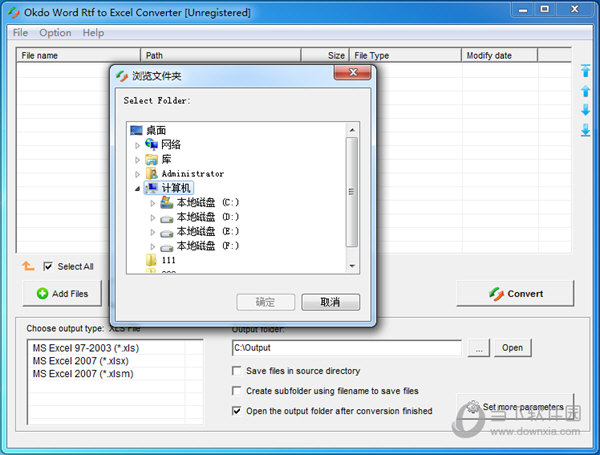This screenshot has width=600, height=455.
Task: Sort by Size column header
Action: [x=325, y=55]
